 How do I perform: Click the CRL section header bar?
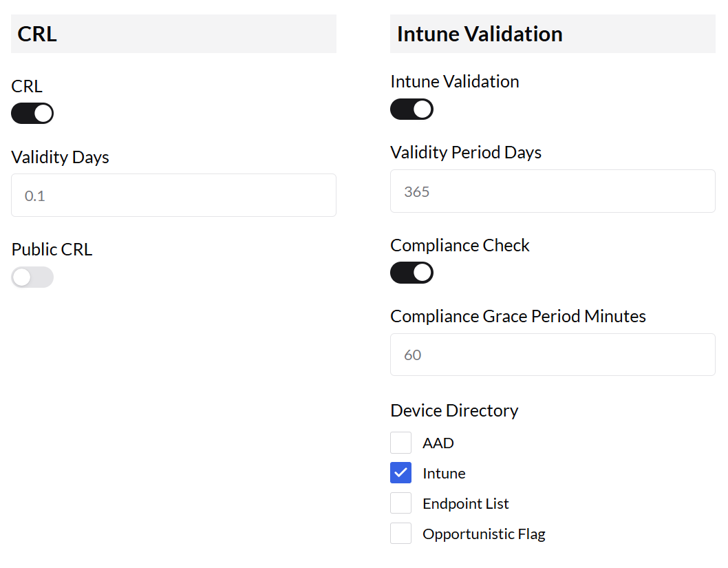(173, 34)
